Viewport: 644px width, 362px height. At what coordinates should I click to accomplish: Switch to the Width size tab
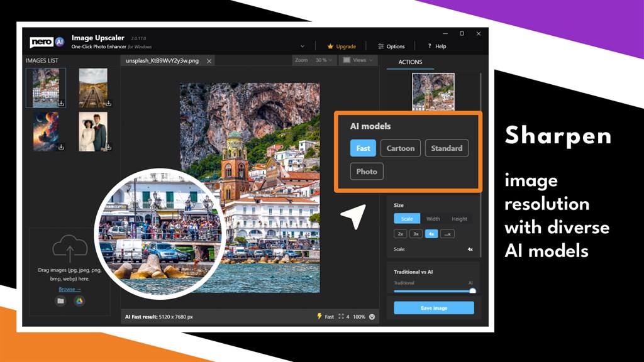click(x=433, y=219)
